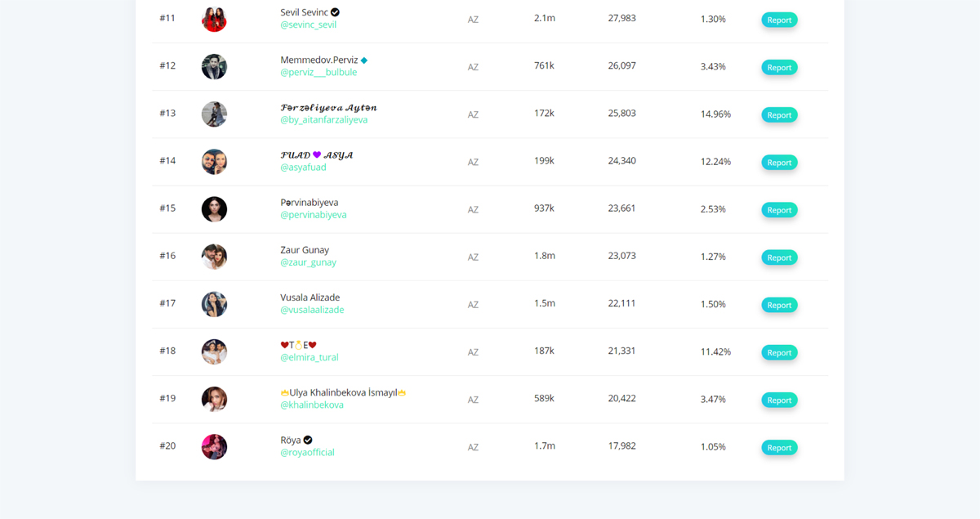The height and width of the screenshot is (519, 980).
Task: Open Pervinabiyeva's profile picture
Action: point(214,209)
